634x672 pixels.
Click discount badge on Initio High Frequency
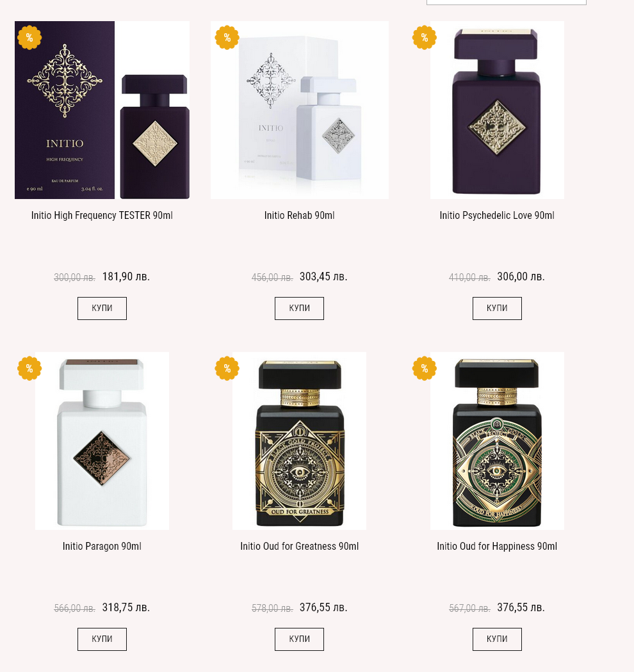pos(29,38)
